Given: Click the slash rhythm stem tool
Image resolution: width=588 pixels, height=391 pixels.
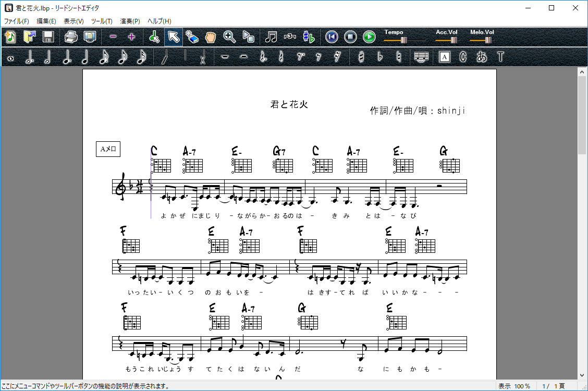Looking at the screenshot, I should coord(165,57).
